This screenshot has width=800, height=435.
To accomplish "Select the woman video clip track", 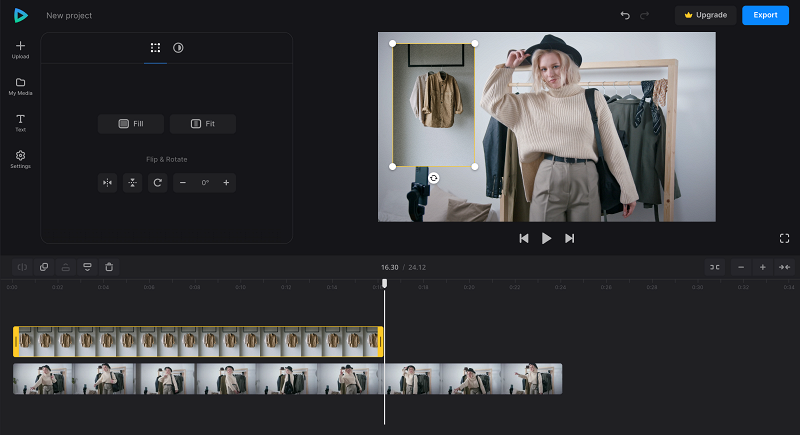I will point(288,378).
